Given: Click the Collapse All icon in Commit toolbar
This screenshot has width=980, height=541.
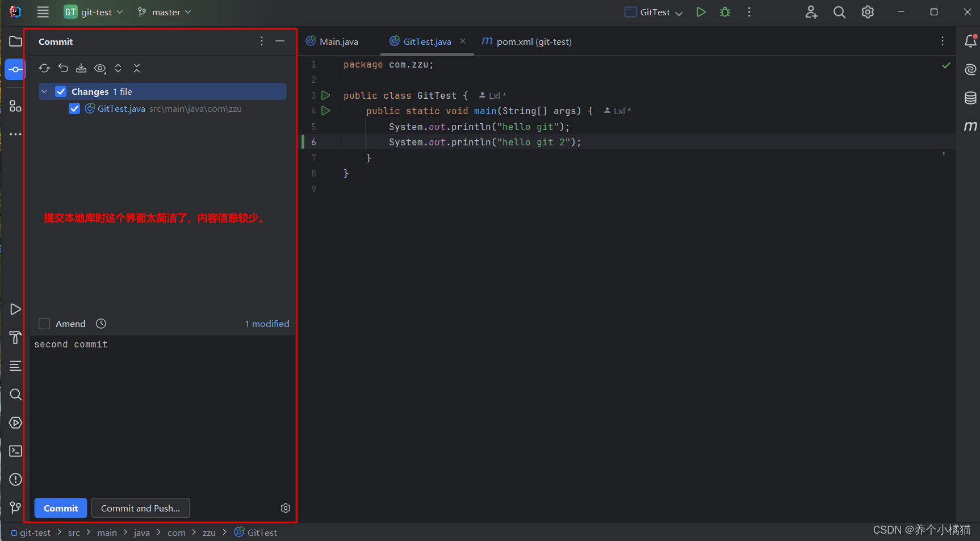Looking at the screenshot, I should click(137, 68).
